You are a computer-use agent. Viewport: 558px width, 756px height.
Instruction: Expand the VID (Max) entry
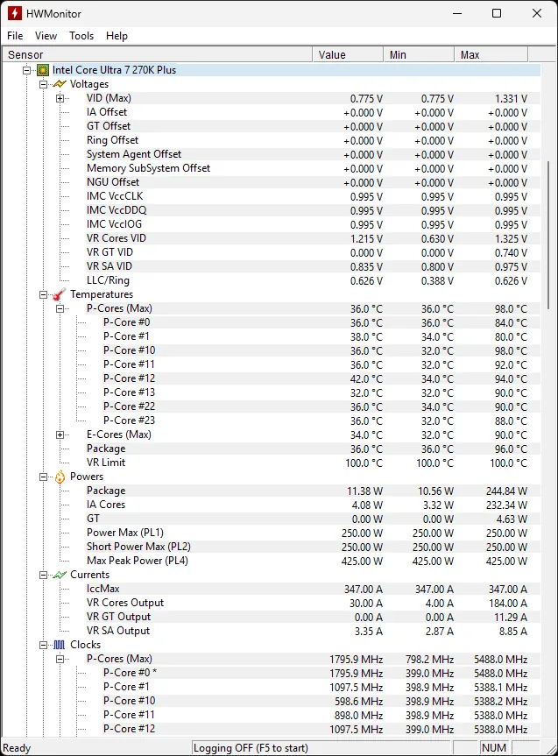click(60, 98)
